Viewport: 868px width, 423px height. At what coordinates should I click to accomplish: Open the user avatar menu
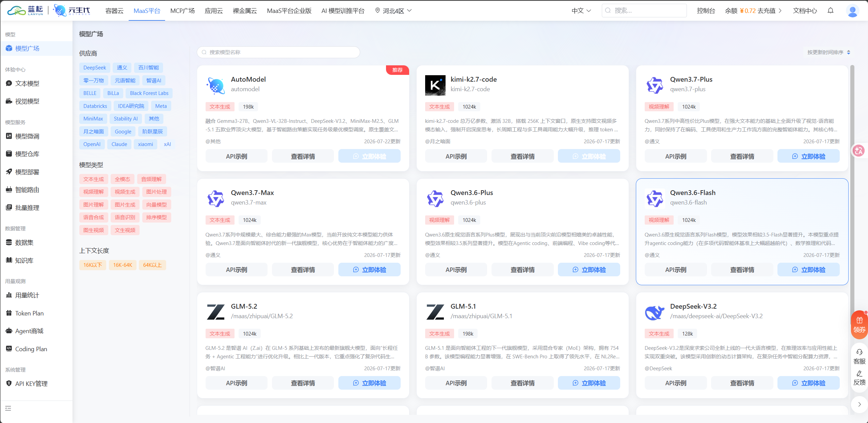coord(852,11)
